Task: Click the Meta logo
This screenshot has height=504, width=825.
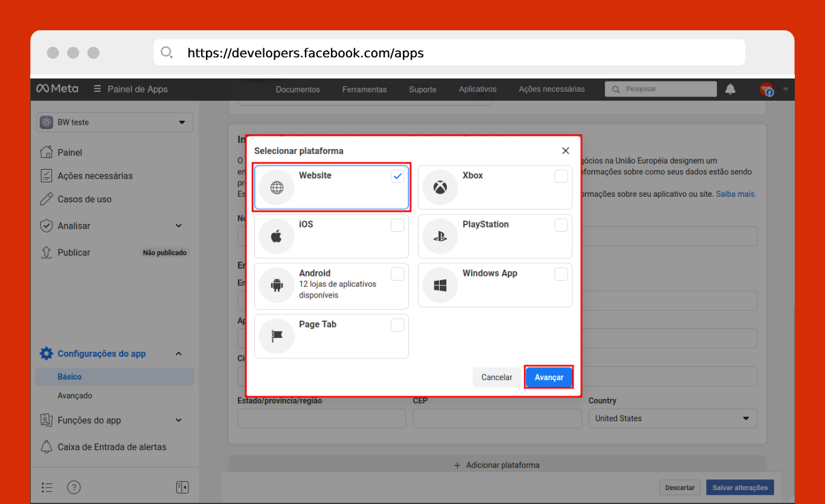Action: [57, 89]
